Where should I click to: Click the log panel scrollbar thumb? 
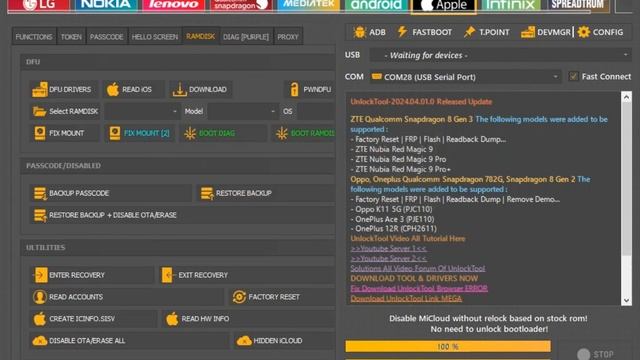click(x=626, y=179)
